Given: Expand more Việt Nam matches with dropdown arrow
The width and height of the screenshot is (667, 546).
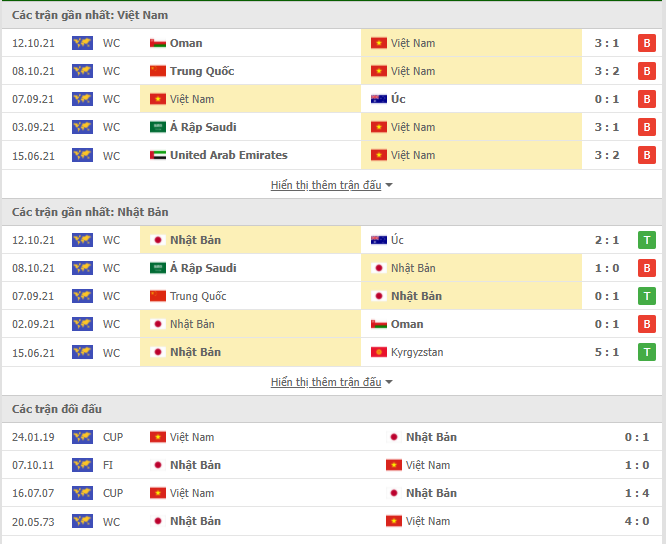Looking at the screenshot, I should (389, 185).
